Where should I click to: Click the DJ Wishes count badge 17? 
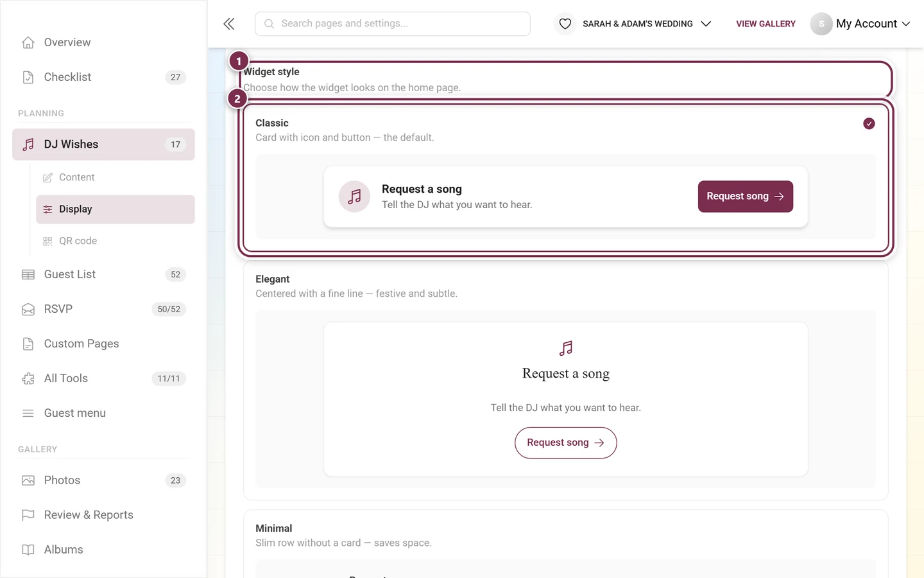point(176,144)
